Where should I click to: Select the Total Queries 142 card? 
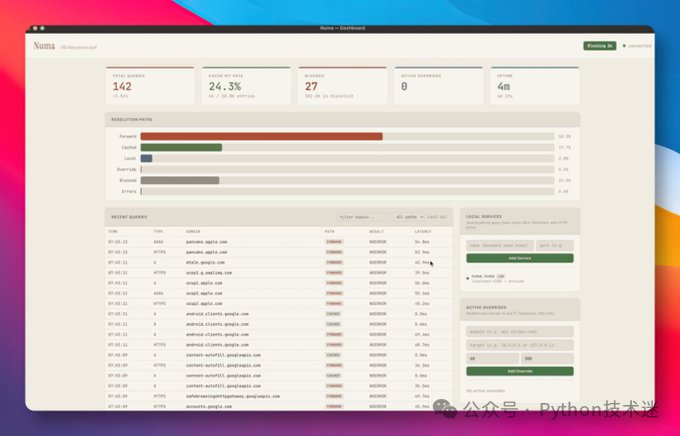coord(150,86)
